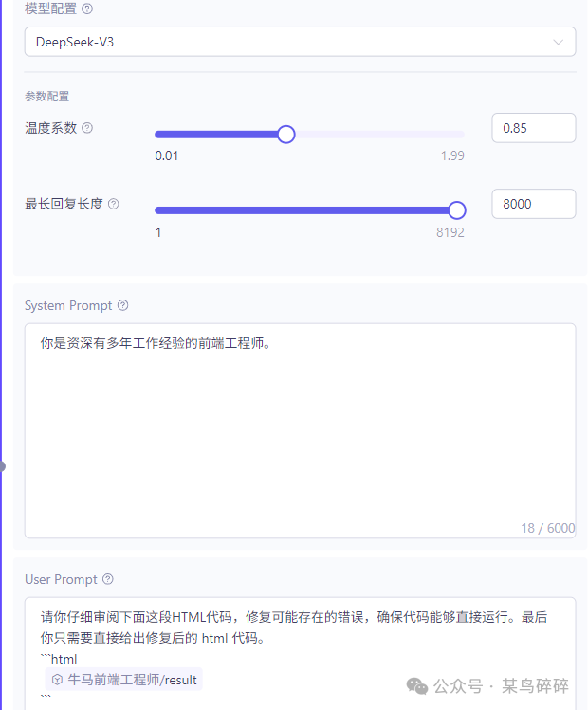
Task: Click the 8192 maximum length label
Action: [450, 232]
